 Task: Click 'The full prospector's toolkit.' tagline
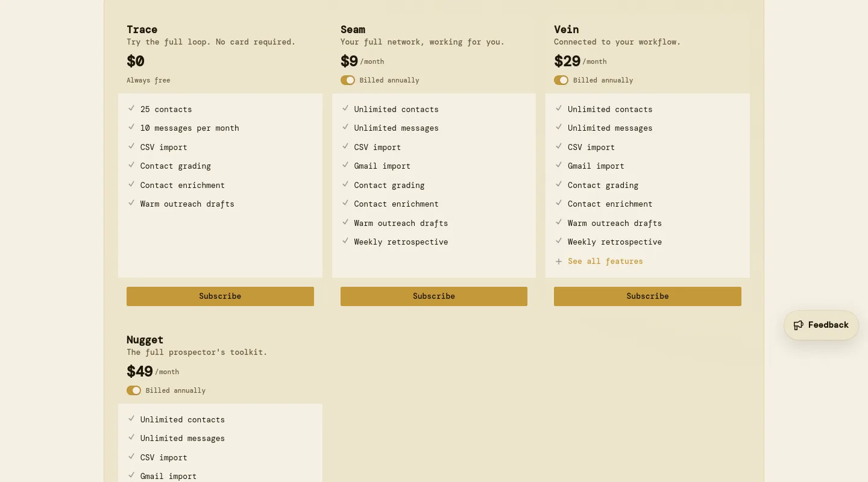tap(197, 352)
